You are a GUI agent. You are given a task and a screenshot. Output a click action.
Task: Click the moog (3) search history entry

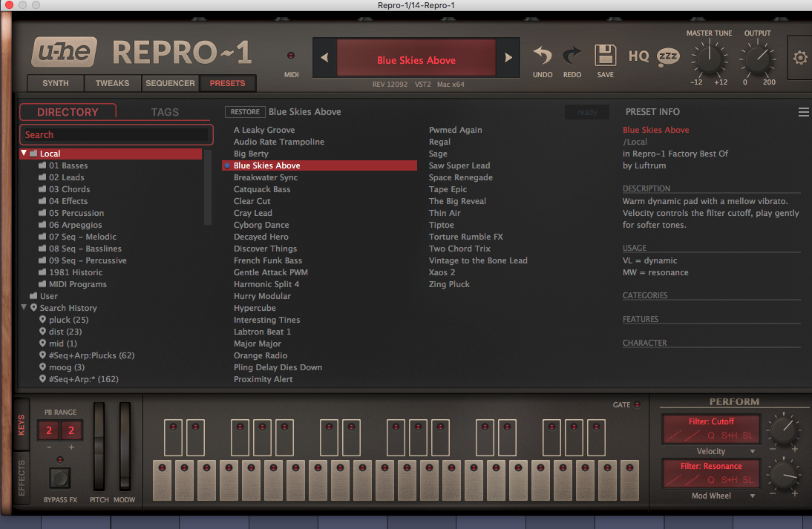tap(66, 367)
